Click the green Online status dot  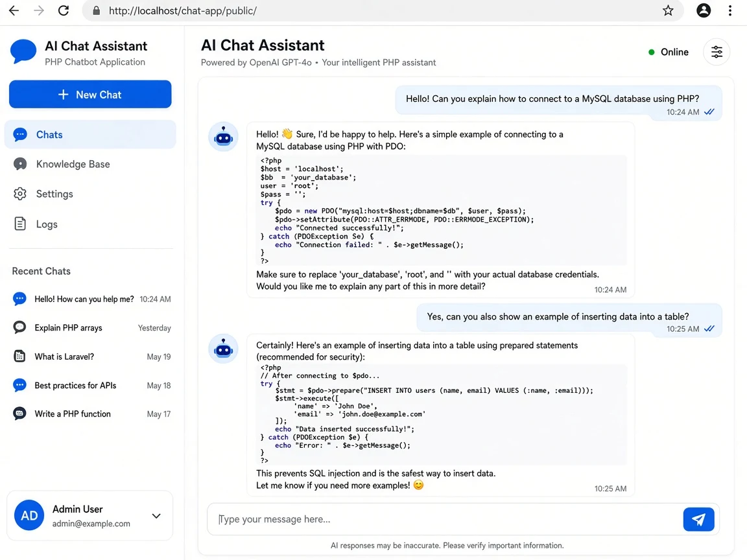651,52
